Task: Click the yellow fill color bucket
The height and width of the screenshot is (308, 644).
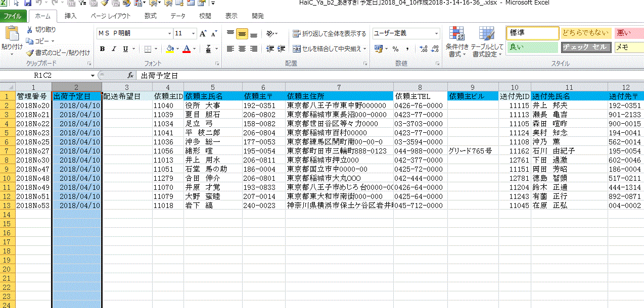Action: pyautogui.click(x=169, y=49)
